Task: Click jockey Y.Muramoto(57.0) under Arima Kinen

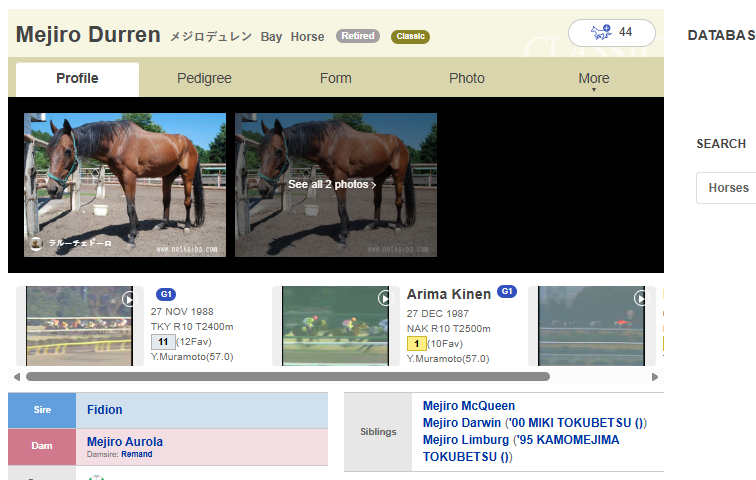Action: (x=448, y=359)
